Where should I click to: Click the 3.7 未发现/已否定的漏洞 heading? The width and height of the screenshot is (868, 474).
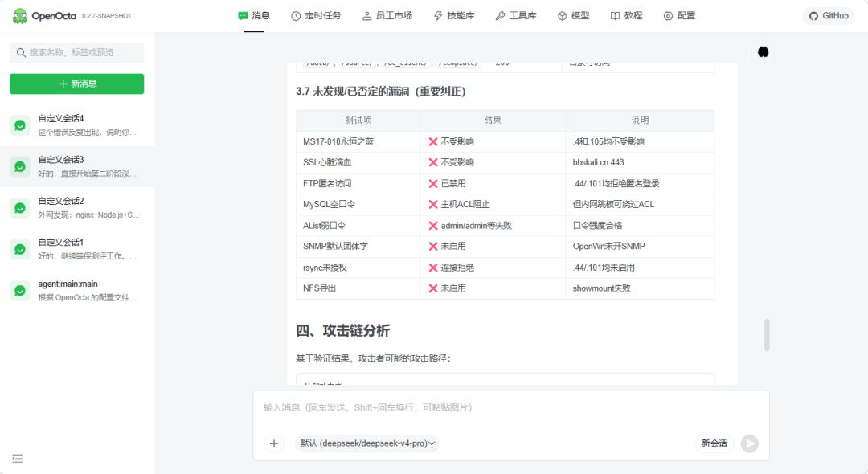point(381,92)
